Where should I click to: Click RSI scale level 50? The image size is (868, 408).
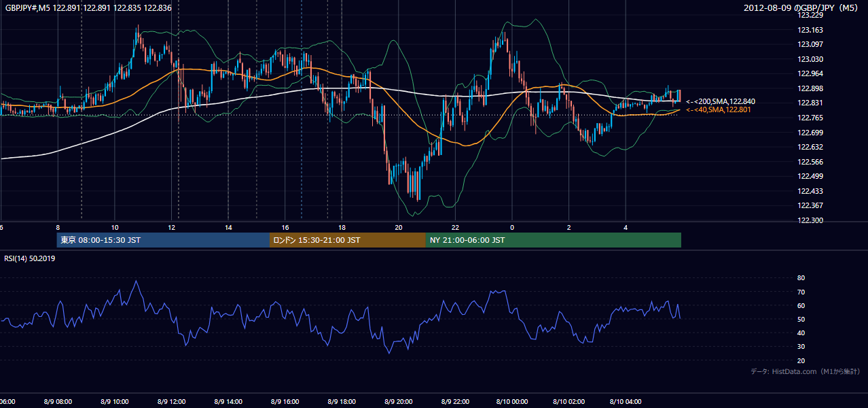tap(801, 319)
